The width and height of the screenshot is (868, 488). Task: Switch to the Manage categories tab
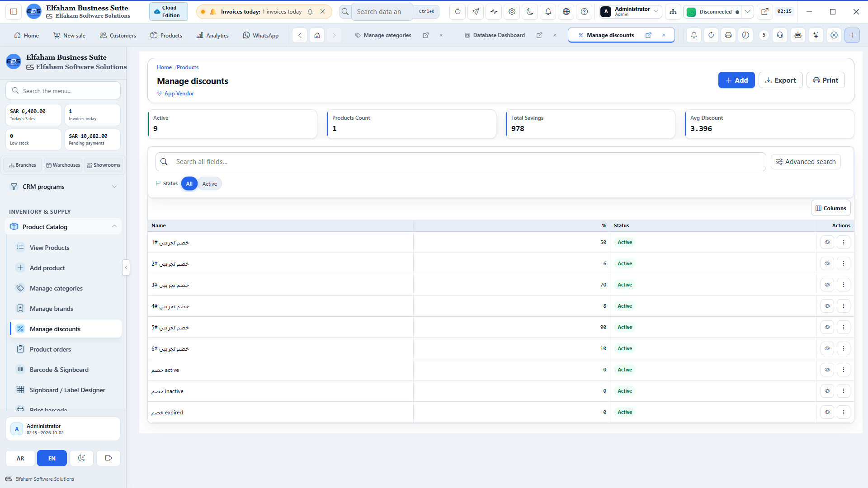point(387,35)
